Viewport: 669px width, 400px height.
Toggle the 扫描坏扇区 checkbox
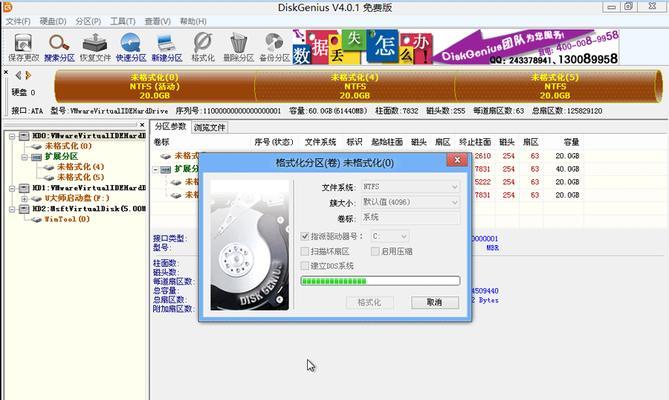305,251
